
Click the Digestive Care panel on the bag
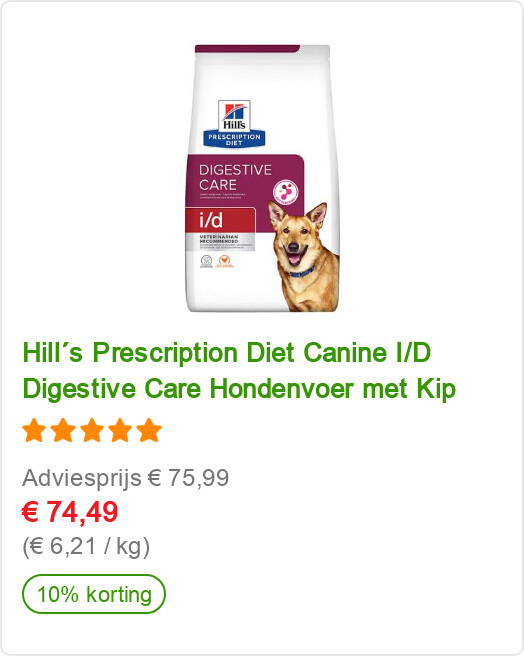(x=245, y=180)
